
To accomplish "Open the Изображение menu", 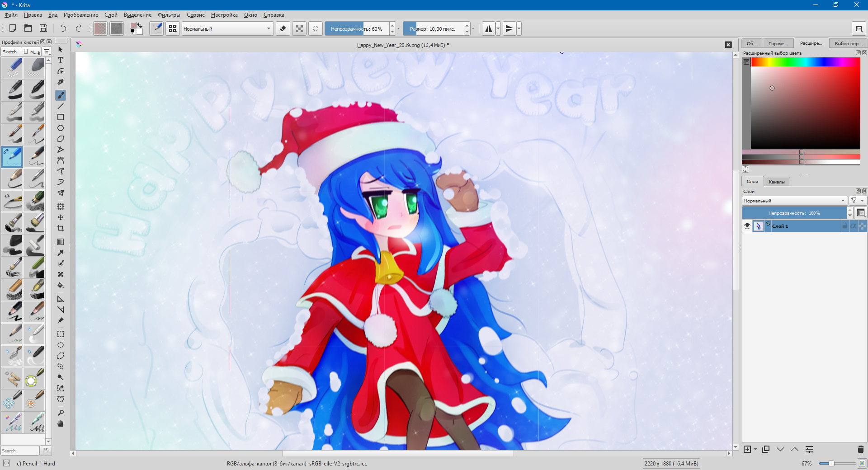I will [x=81, y=15].
